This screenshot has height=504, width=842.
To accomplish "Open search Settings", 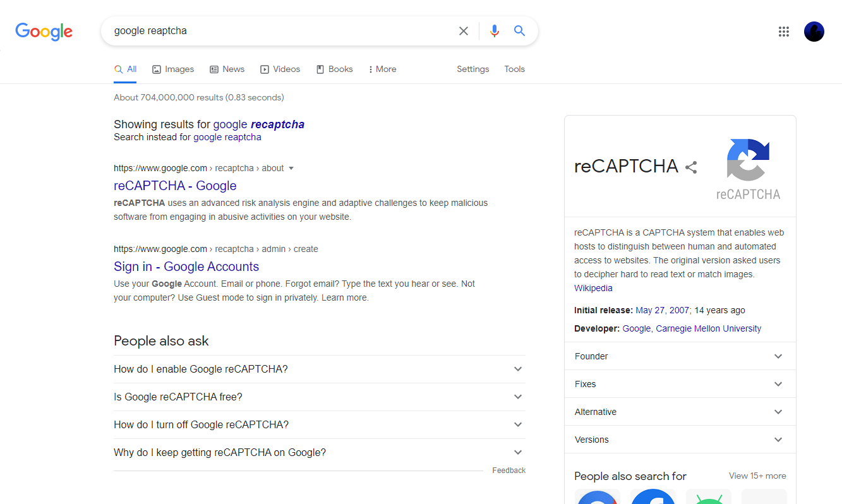I will (x=472, y=69).
